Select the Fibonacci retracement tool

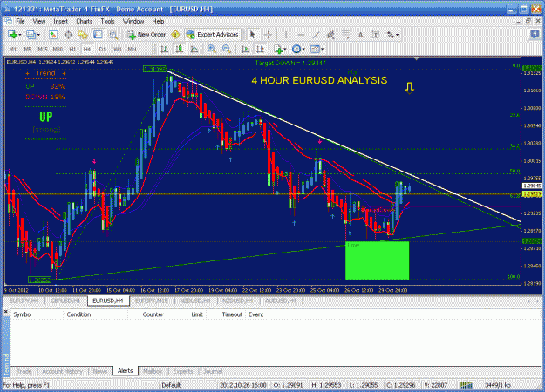tap(345, 34)
